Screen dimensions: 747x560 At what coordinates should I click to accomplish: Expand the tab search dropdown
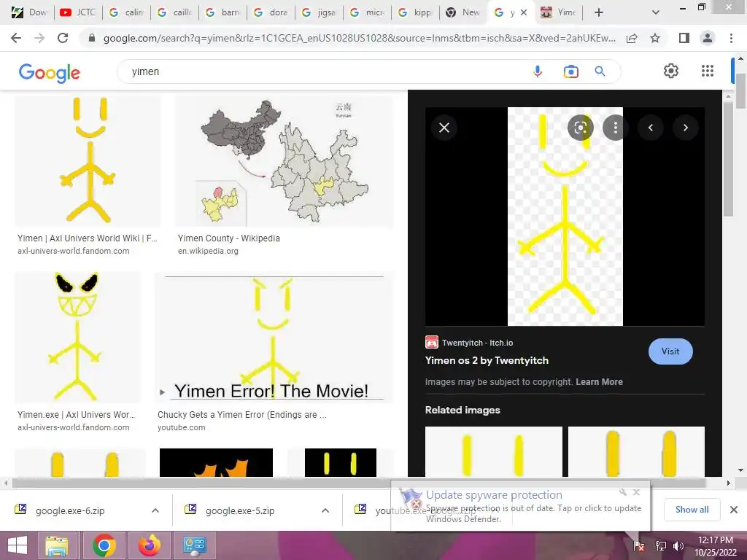click(656, 13)
